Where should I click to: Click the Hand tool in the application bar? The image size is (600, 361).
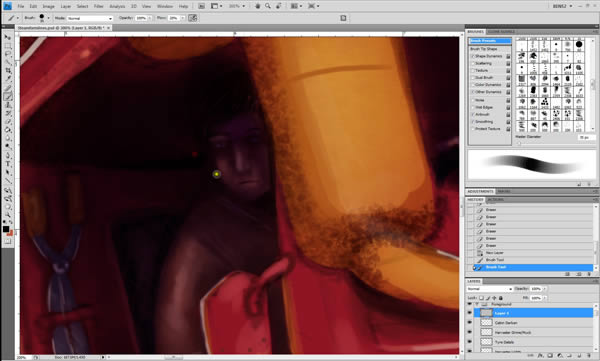pos(258,6)
